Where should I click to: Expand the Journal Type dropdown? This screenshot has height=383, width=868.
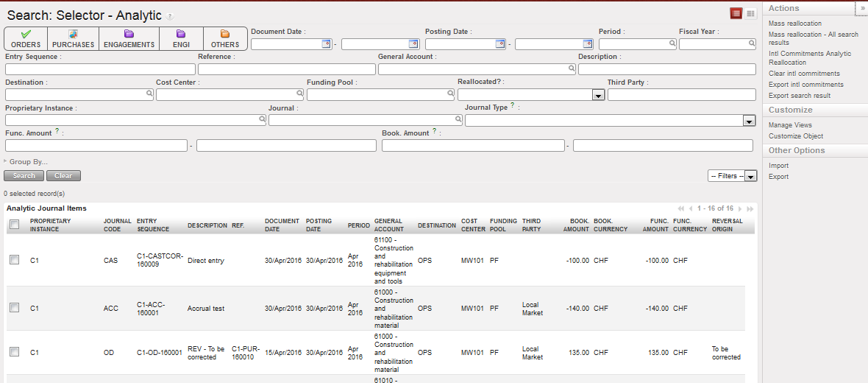coord(749,121)
